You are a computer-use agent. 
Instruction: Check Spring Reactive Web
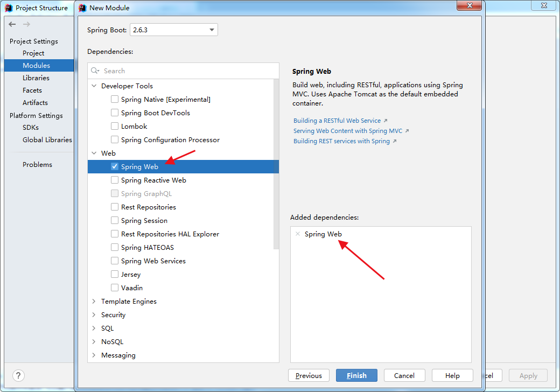115,180
